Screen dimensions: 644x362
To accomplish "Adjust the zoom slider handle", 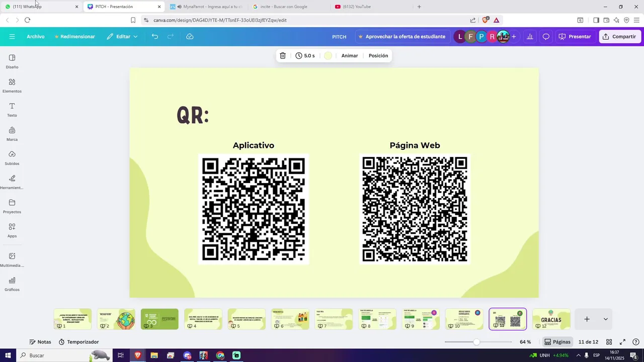I will click(476, 342).
